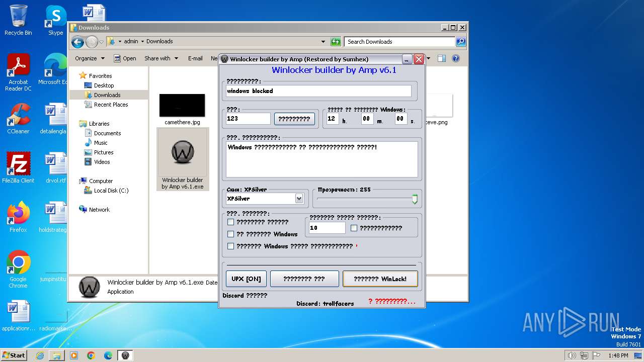Select Local Disk (C:) in navigation pane
644x362 pixels.
[x=111, y=191]
